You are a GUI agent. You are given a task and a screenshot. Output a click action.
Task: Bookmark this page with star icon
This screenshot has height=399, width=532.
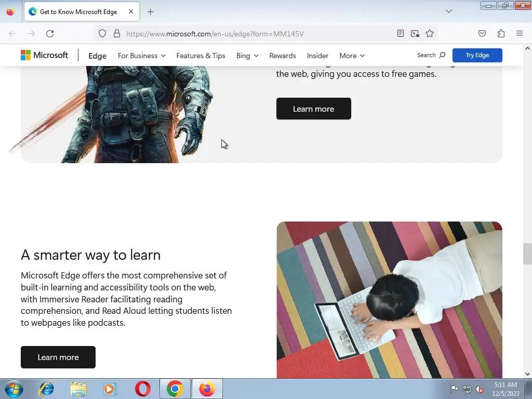click(x=430, y=33)
